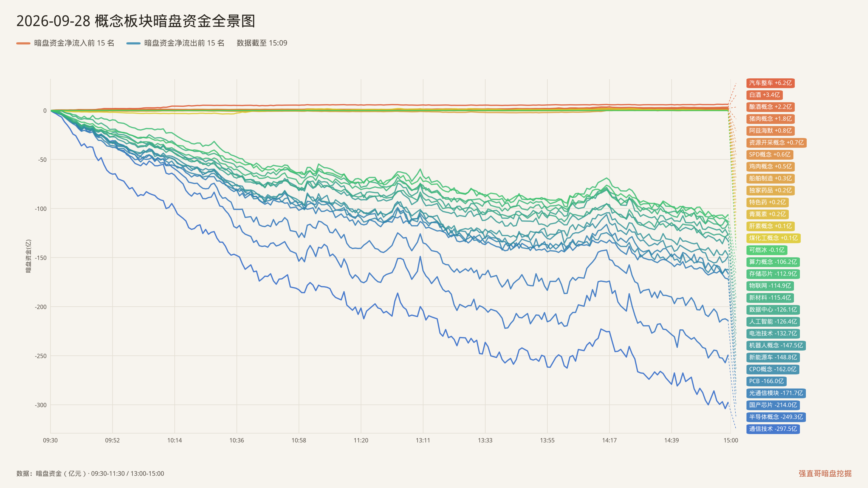Click the 煤化工概念 +0.1亿 label

773,238
